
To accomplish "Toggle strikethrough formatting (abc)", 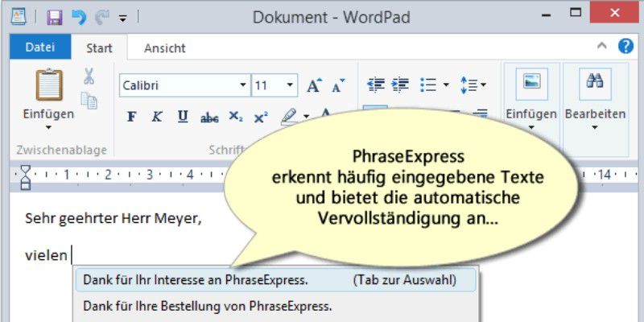I will 209,118.
